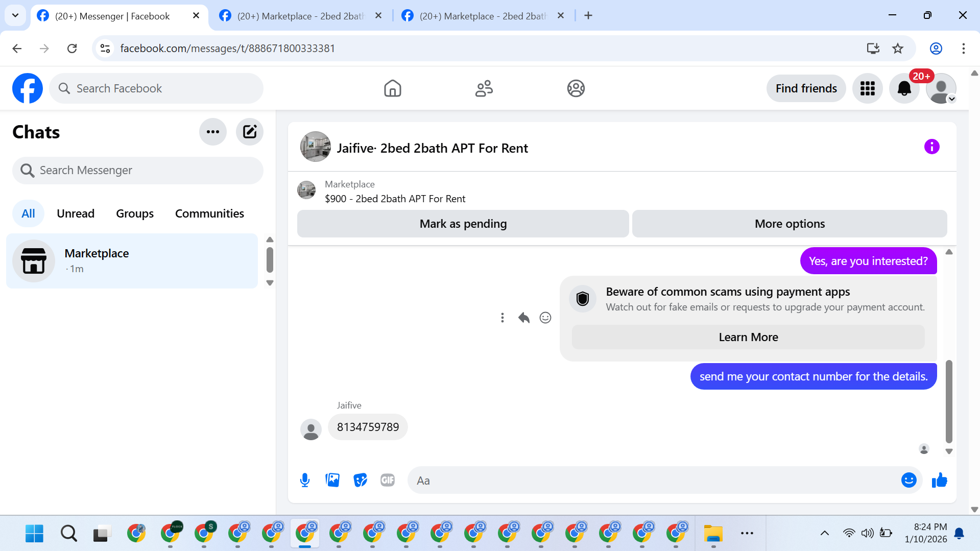
Task: Open Chrome three-dot menu
Action: tap(963, 48)
